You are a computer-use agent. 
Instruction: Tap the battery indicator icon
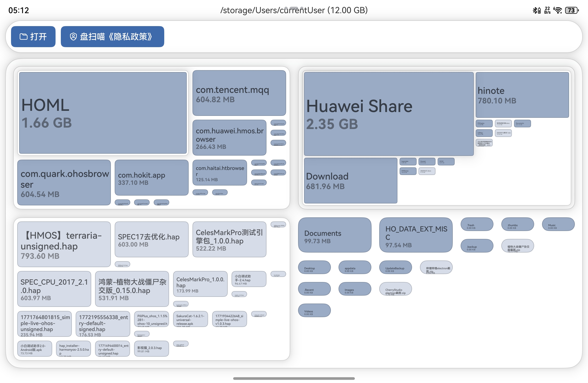(572, 10)
